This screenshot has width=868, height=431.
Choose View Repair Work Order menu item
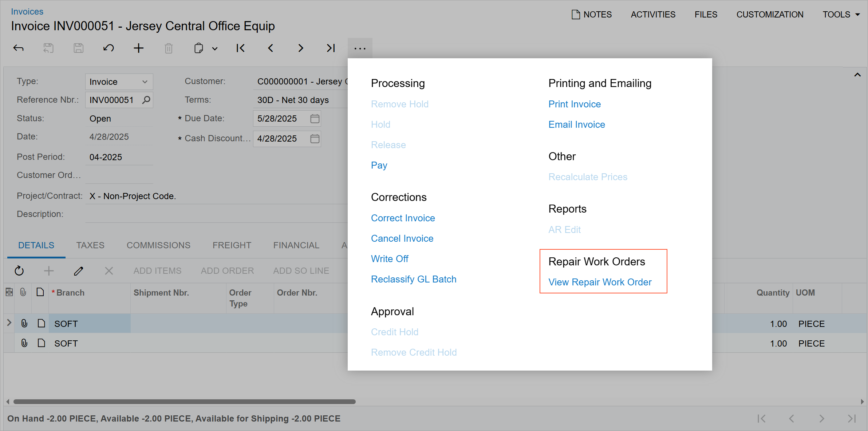600,282
